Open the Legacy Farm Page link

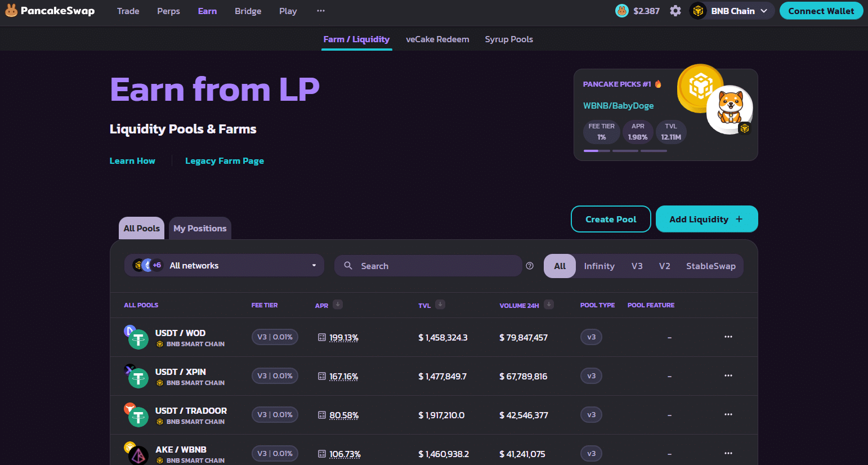225,160
